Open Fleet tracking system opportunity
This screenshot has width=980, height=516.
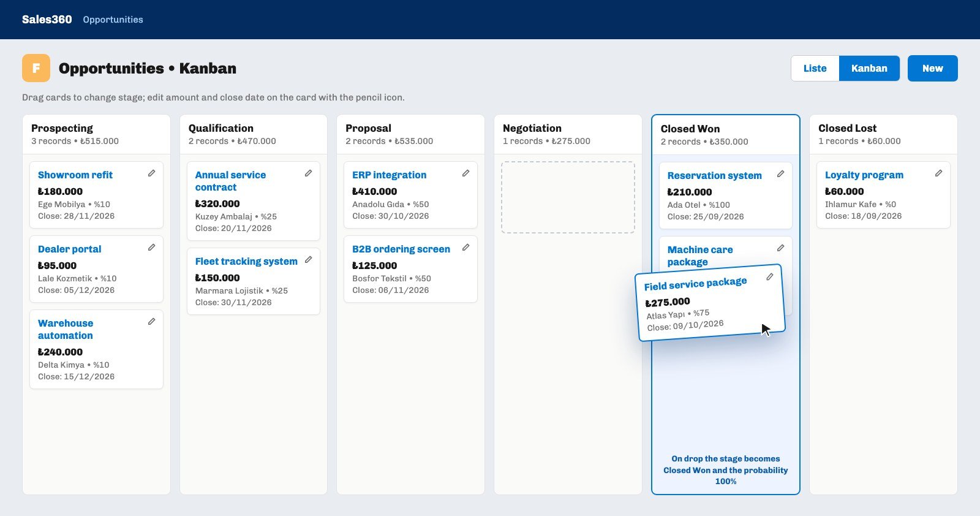(246, 261)
